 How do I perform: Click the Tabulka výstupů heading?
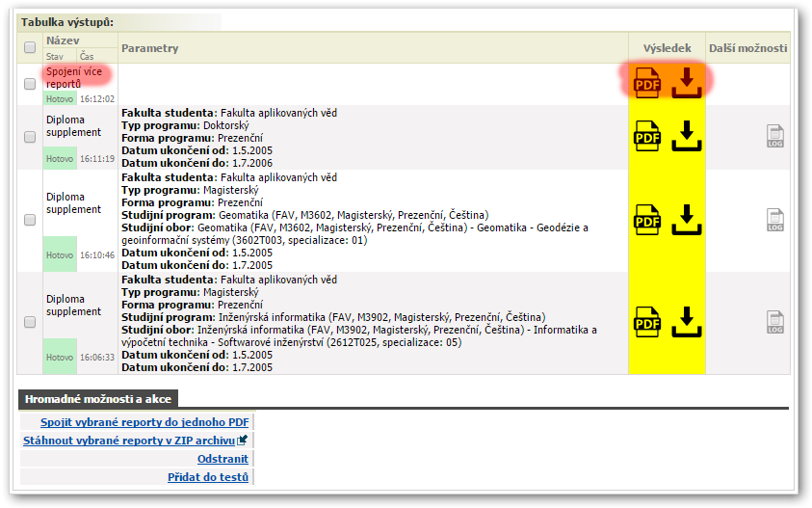[x=67, y=22]
